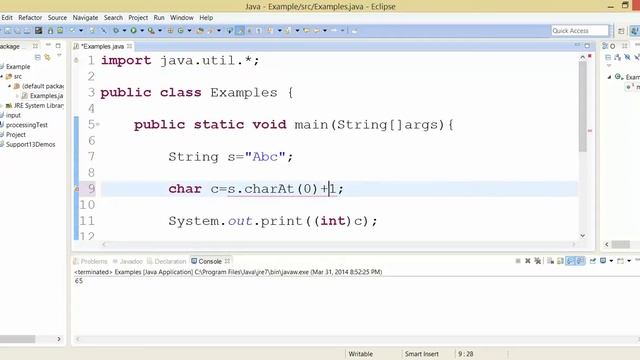
Task: Click Display Selected Console monitor icon
Action: pyautogui.click(x=603, y=261)
